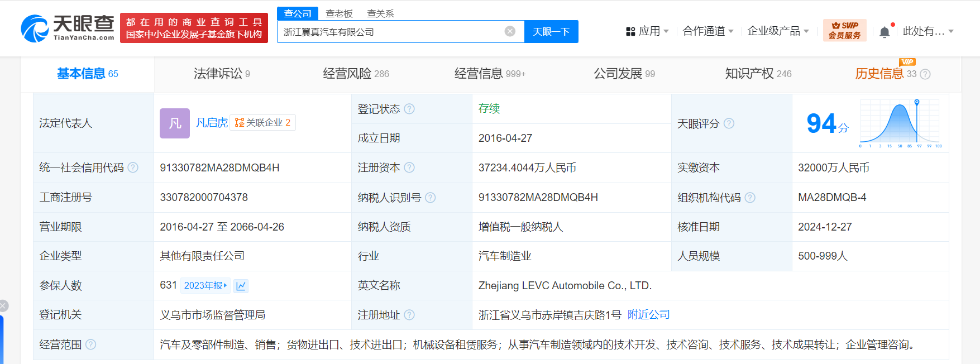
Task: Show help for 组织机构代码 question icon
Action: [x=750, y=198]
